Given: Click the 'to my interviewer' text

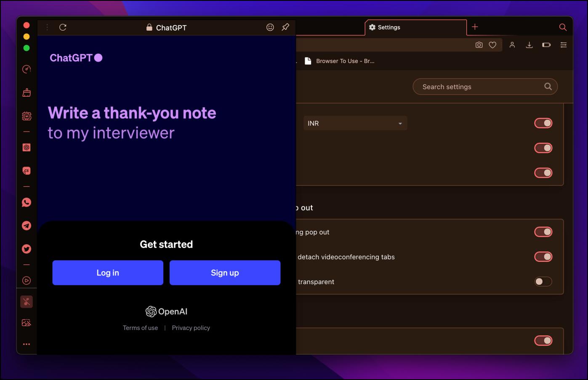Looking at the screenshot, I should pyautogui.click(x=111, y=133).
